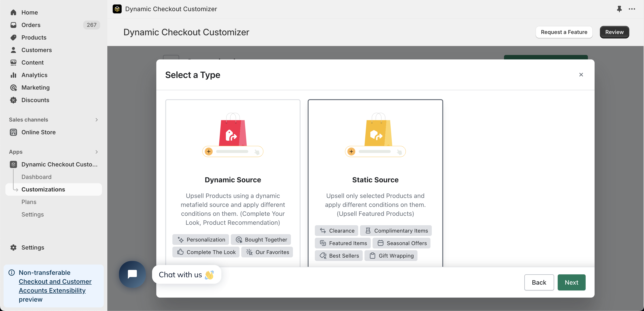Click the app logo in the title bar
Screen dimensions: 644x311
click(x=117, y=9)
